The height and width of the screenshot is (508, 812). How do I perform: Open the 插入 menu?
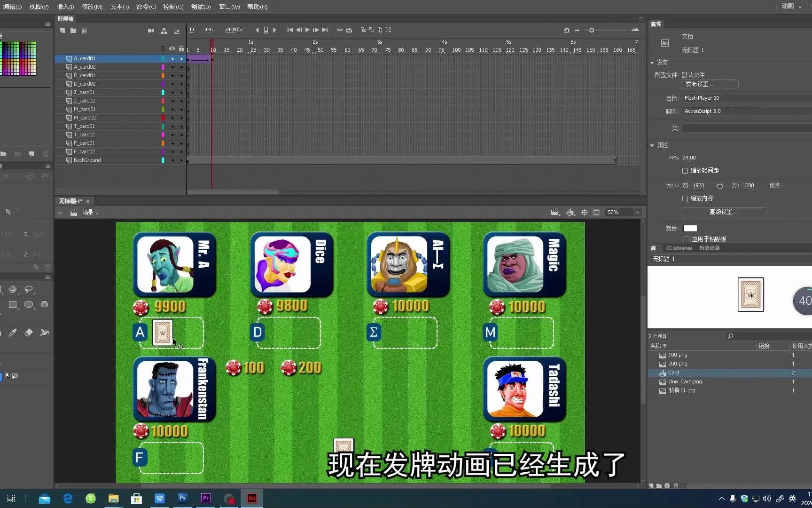click(64, 7)
